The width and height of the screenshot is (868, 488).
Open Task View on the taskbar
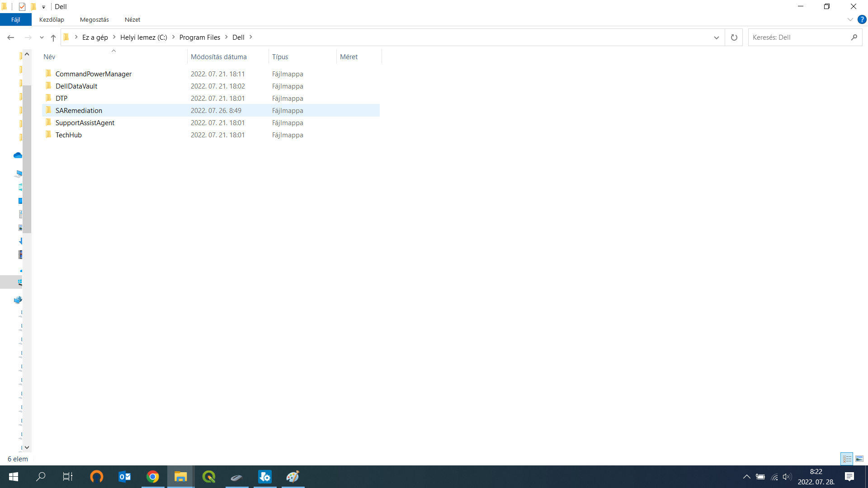tap(68, 477)
